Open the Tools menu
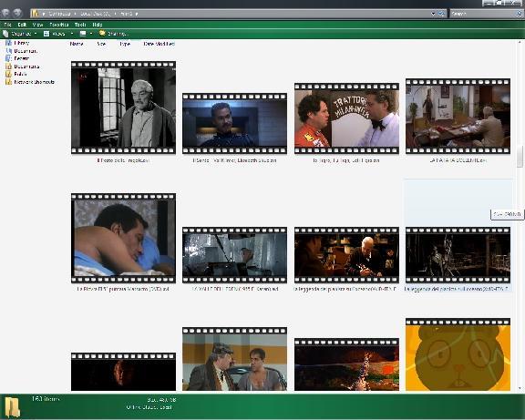This screenshot has height=420, width=525. [x=80, y=25]
